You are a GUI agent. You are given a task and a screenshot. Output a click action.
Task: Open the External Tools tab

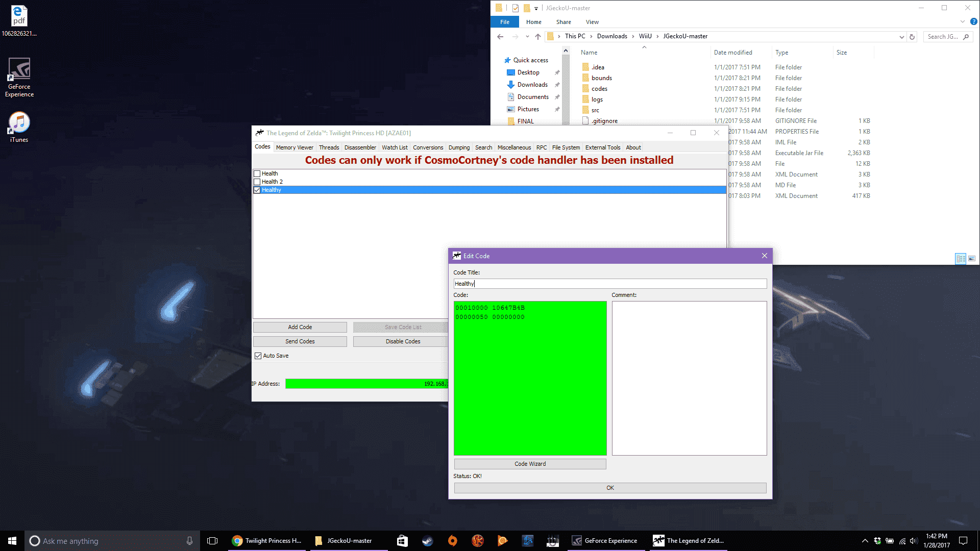coord(603,147)
